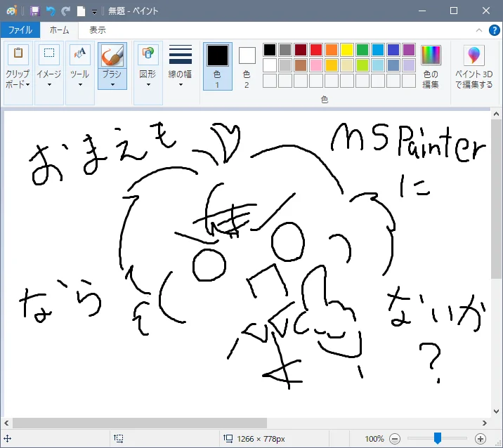Pick the light gray color swatch
Viewport: 503px width, 448px height.
click(x=285, y=65)
